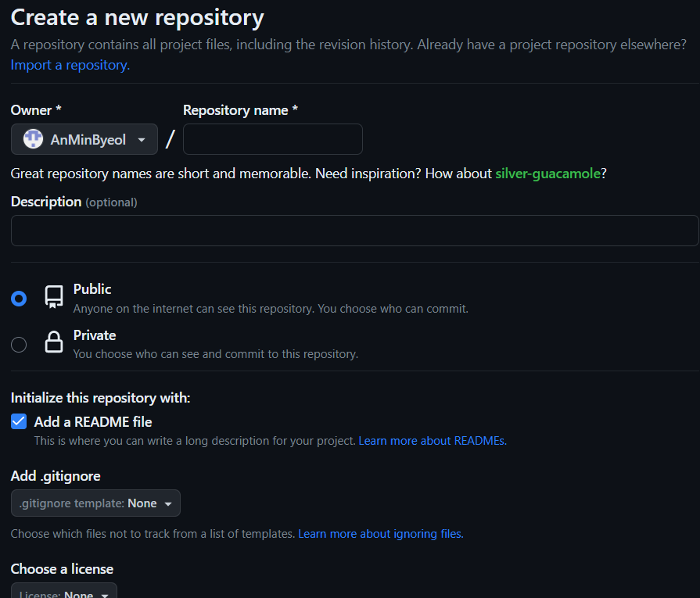Image resolution: width=700 pixels, height=598 pixels.
Task: Click the Public repository book icon
Action: (53, 297)
